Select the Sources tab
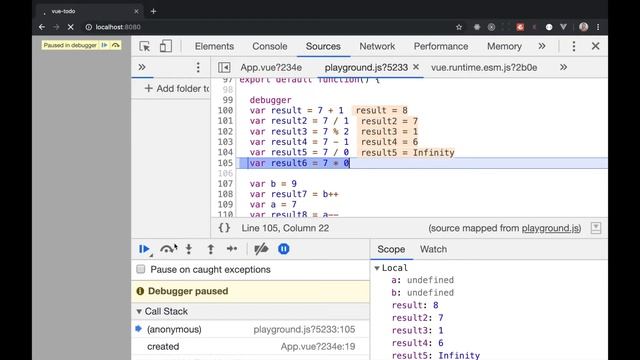Screen dimensions: 640x360 tap(323, 46)
